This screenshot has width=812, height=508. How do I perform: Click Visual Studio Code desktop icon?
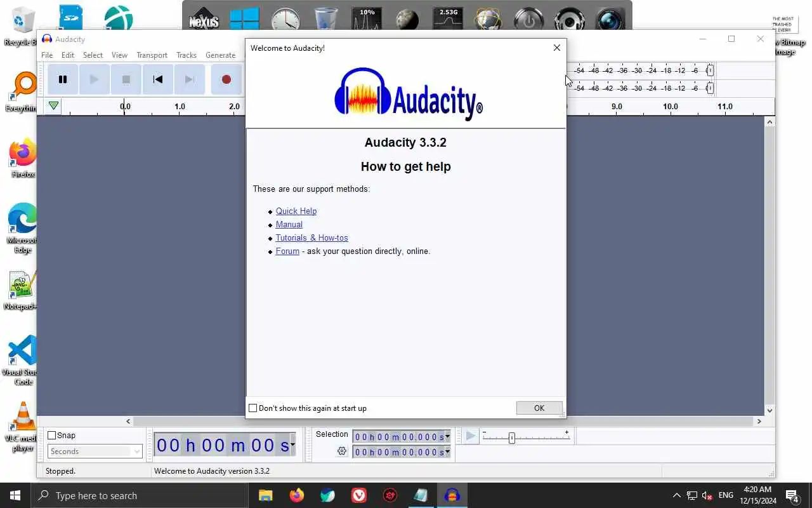tap(23, 359)
